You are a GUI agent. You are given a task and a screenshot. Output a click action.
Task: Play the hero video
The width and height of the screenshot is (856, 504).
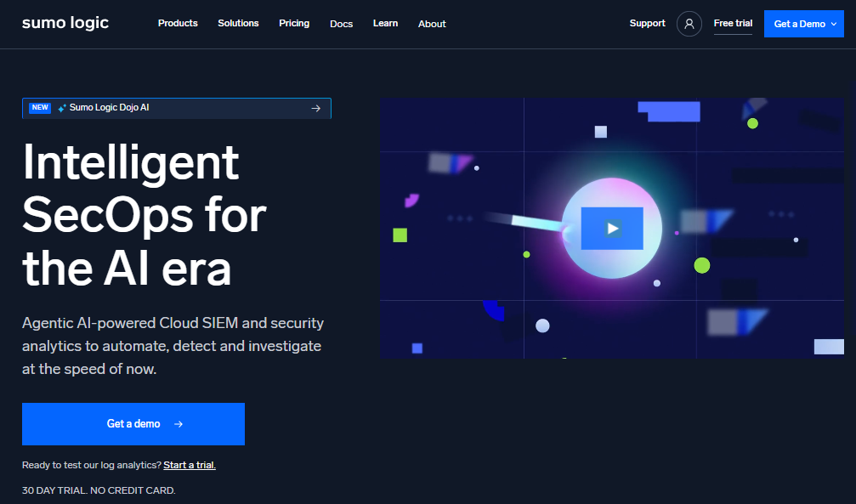612,228
